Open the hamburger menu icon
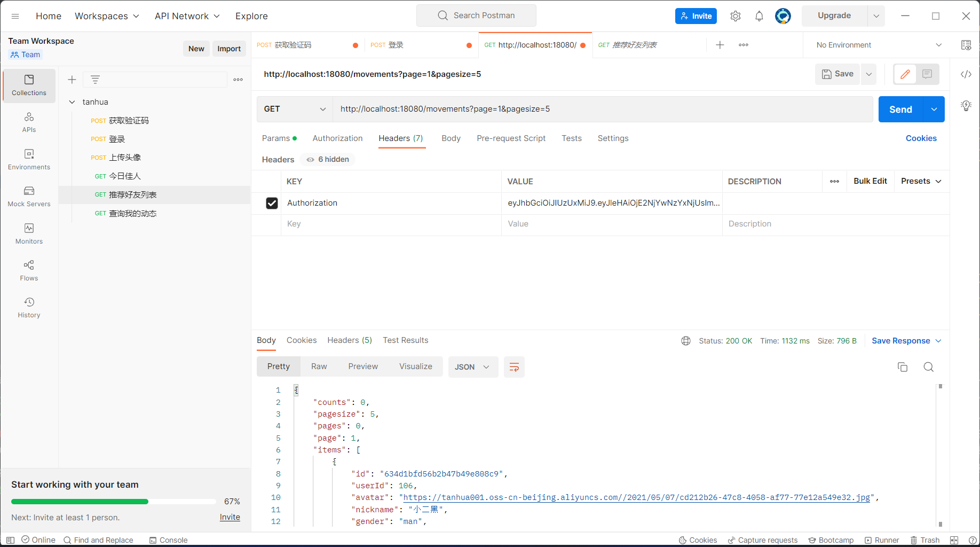The width and height of the screenshot is (980, 547). pyautogui.click(x=15, y=16)
